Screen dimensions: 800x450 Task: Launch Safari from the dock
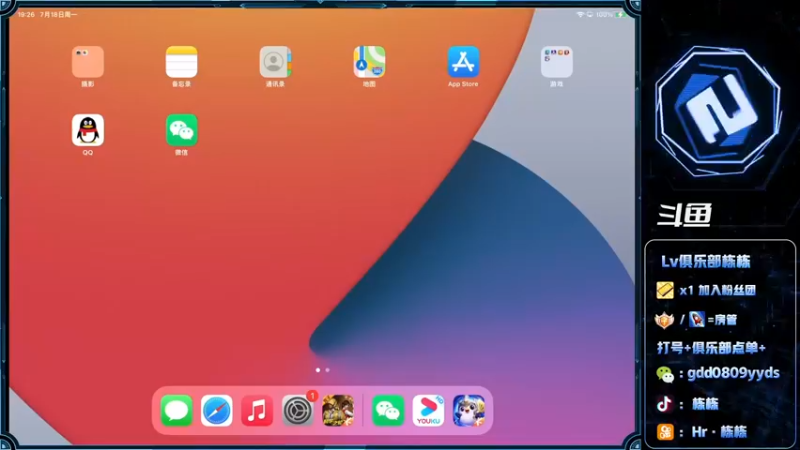click(x=217, y=410)
